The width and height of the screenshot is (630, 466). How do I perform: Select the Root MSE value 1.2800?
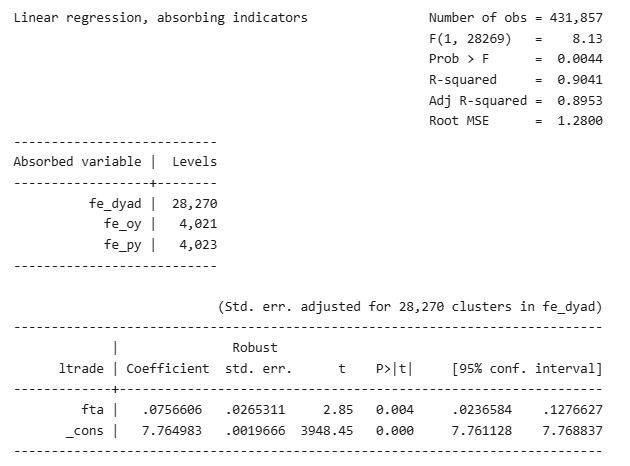pos(580,121)
